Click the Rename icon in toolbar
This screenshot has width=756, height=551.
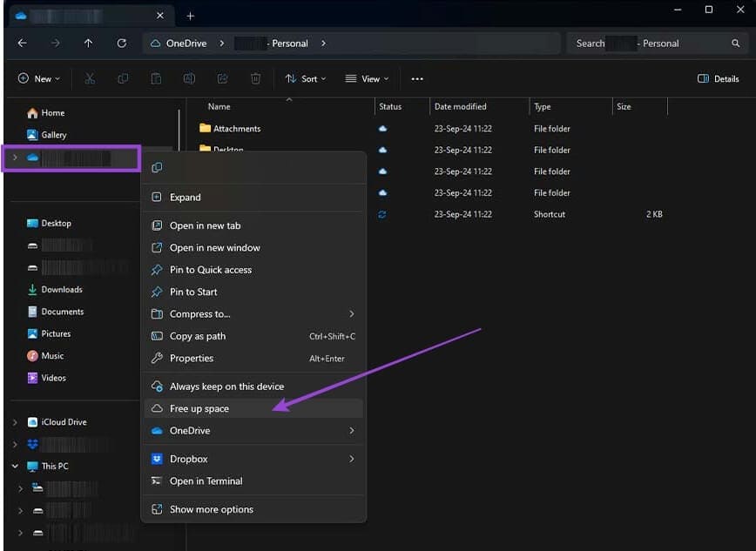190,78
